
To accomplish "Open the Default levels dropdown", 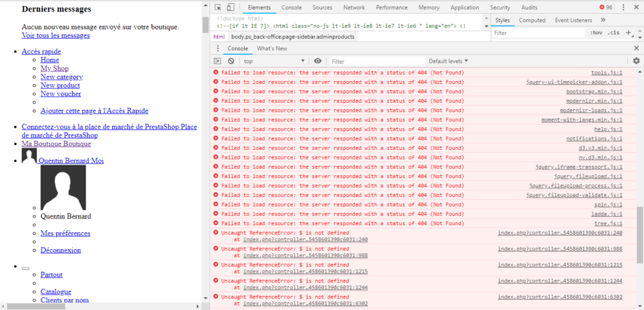I will tap(448, 61).
